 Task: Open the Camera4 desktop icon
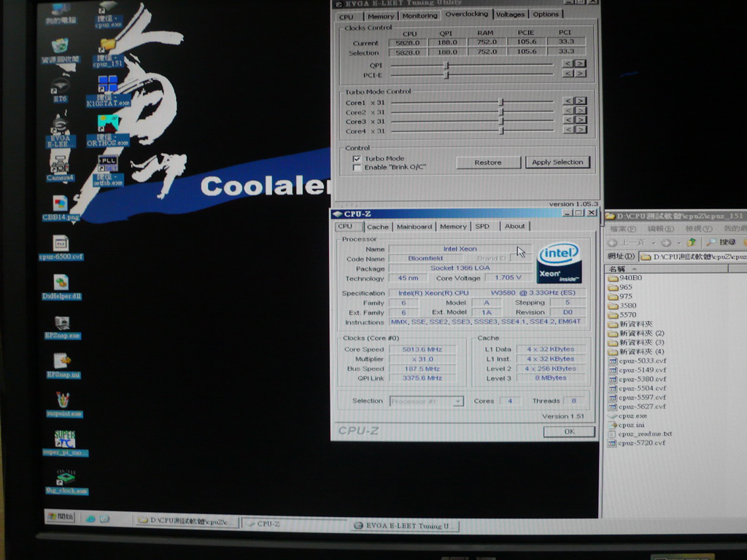(x=60, y=168)
